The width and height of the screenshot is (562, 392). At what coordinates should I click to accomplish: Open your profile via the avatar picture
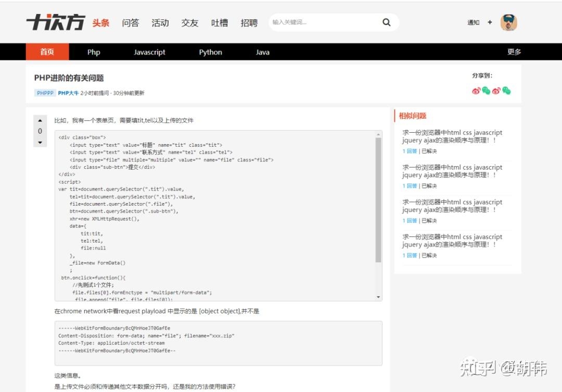(508, 22)
